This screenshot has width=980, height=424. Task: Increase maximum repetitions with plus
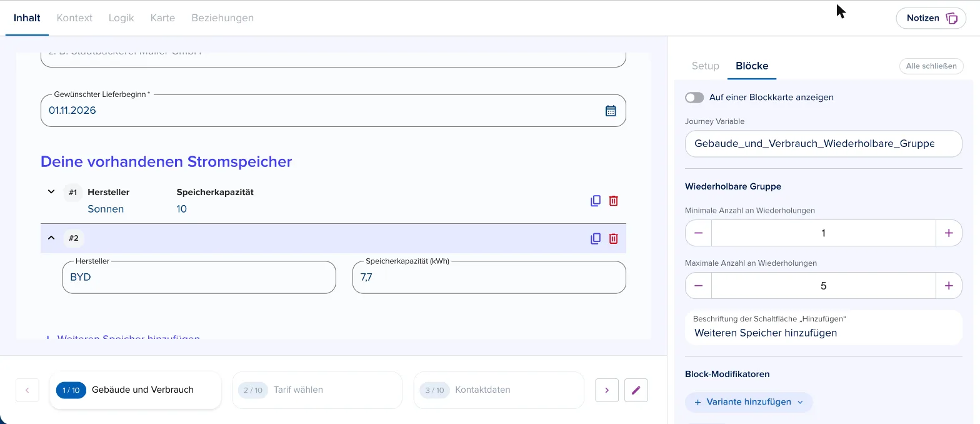pyautogui.click(x=949, y=285)
